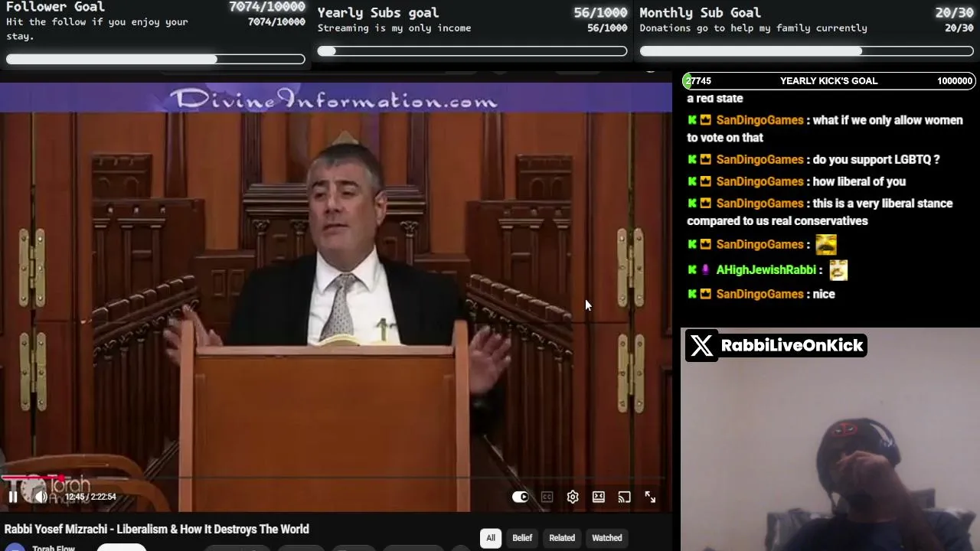
Task: Turn on closed captions (CC) button
Action: click(x=547, y=497)
